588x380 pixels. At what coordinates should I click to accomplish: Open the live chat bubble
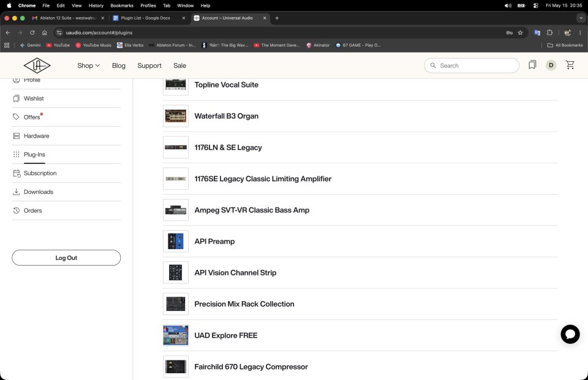click(x=570, y=334)
